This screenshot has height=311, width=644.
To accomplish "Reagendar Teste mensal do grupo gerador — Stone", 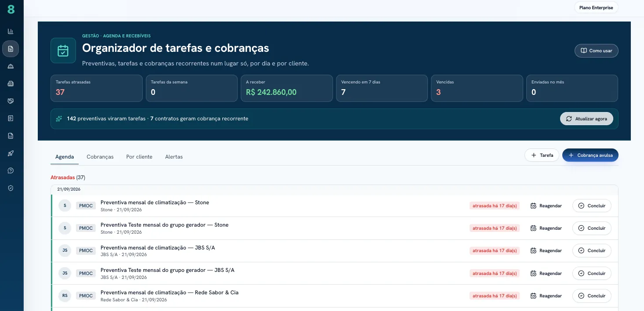I will pyautogui.click(x=546, y=228).
